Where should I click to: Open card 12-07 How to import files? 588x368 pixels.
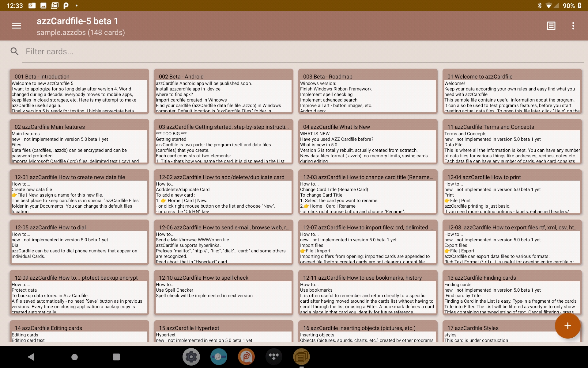coord(368,242)
